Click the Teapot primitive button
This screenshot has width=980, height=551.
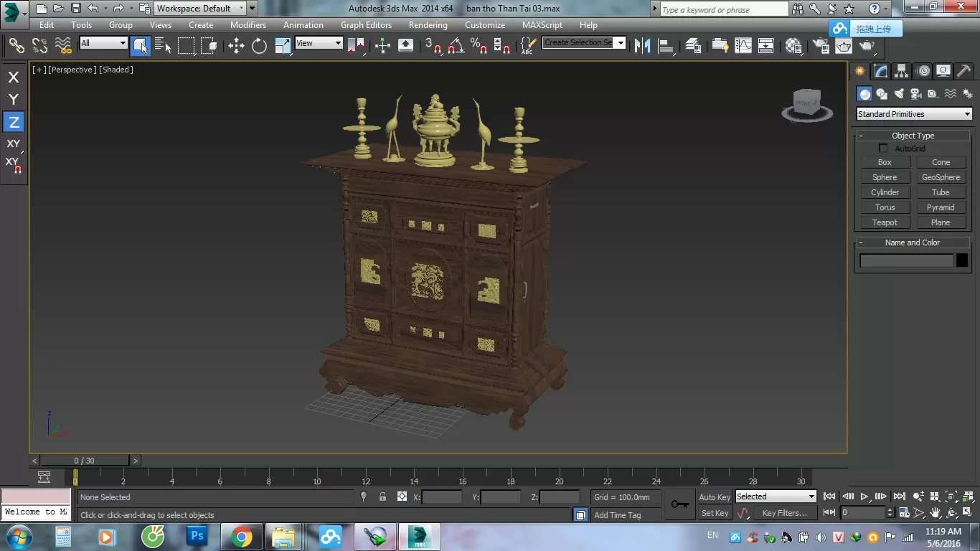884,222
